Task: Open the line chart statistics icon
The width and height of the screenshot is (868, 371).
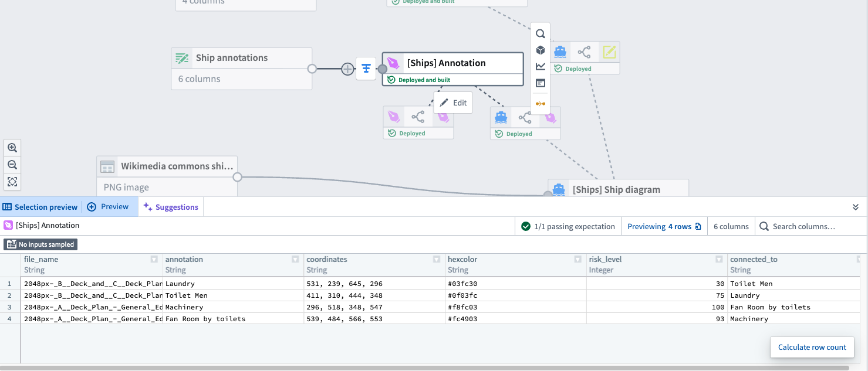Action: click(540, 66)
